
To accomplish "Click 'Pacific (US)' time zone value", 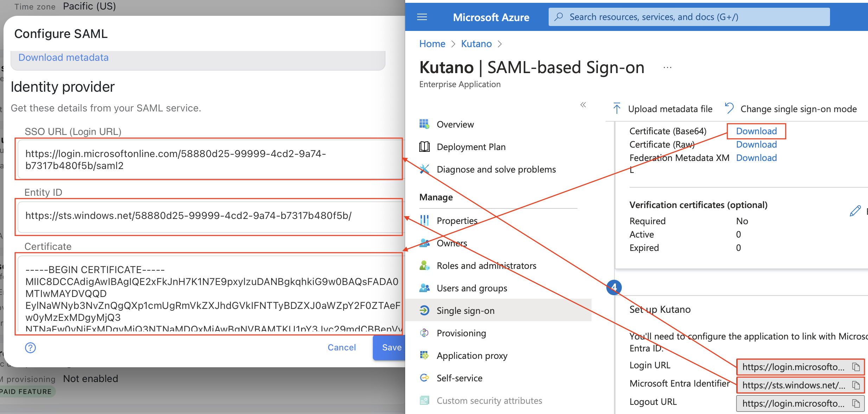I will (89, 6).
